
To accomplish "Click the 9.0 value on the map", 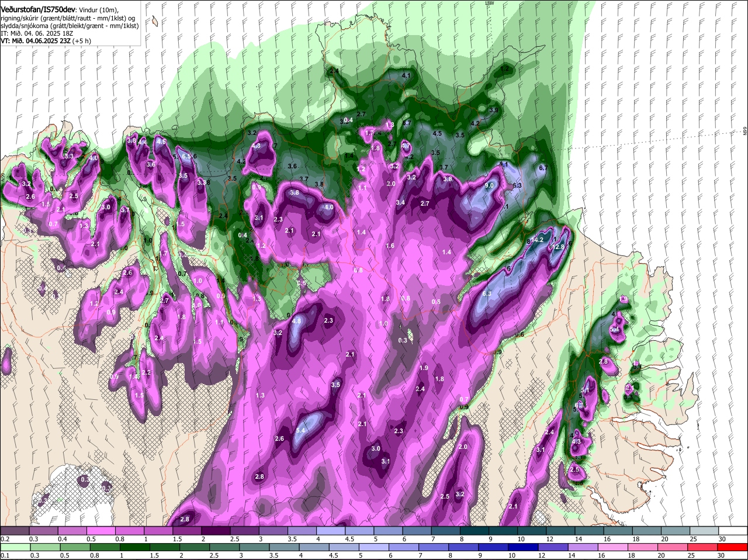I will (490, 185).
